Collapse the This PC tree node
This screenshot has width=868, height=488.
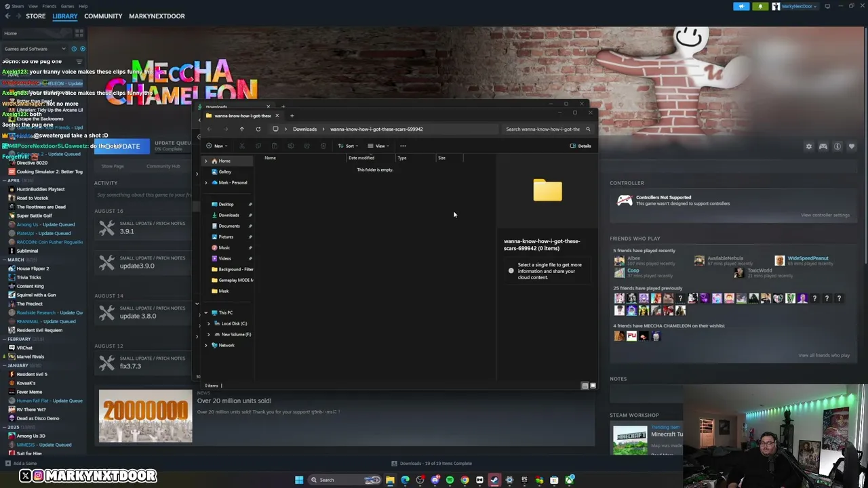tap(206, 312)
